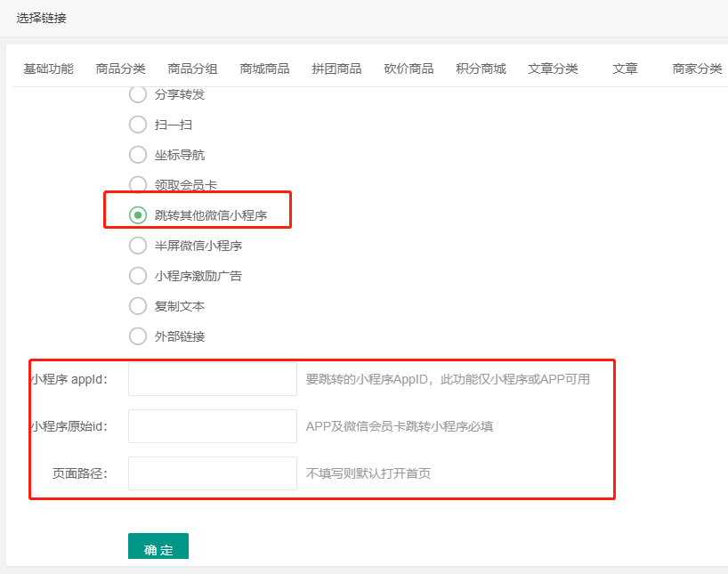Go to the 拼团商品 tab
728x574 pixels.
336,69
